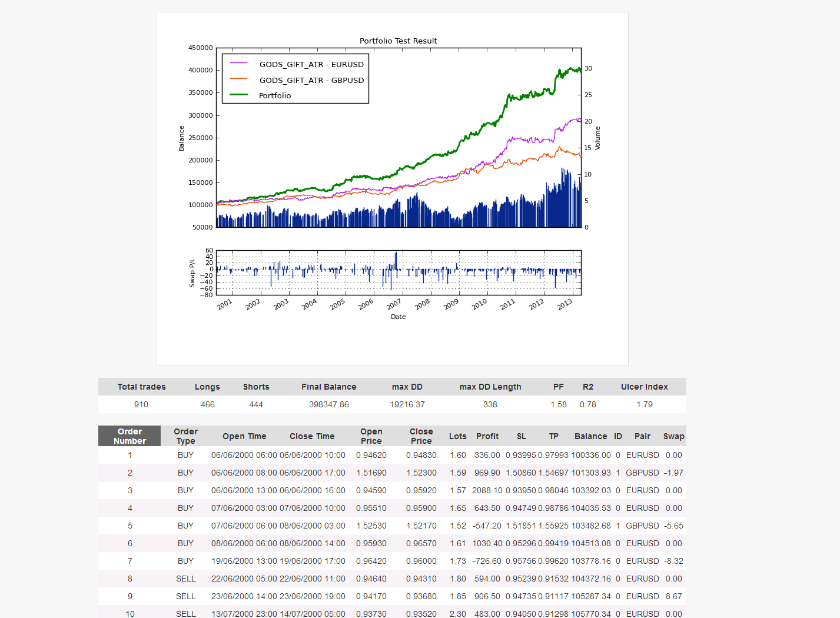Click SELL type in order 8 row
This screenshot has height=618, width=840.
[x=186, y=579]
